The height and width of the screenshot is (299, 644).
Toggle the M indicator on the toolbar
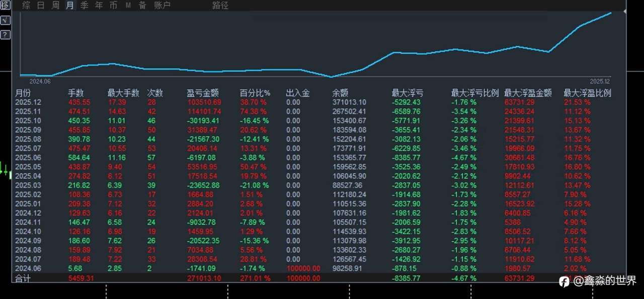[x=127, y=6]
